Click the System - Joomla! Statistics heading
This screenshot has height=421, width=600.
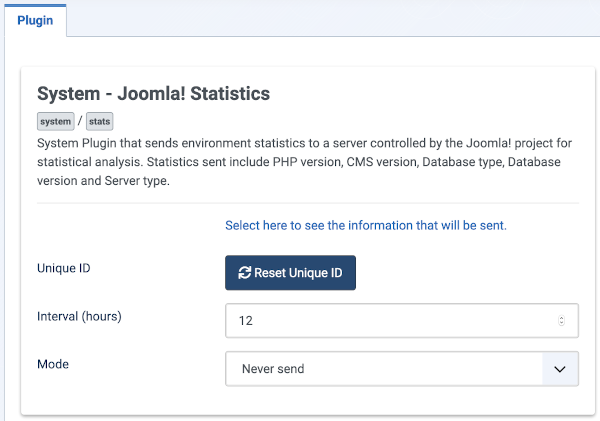click(153, 93)
